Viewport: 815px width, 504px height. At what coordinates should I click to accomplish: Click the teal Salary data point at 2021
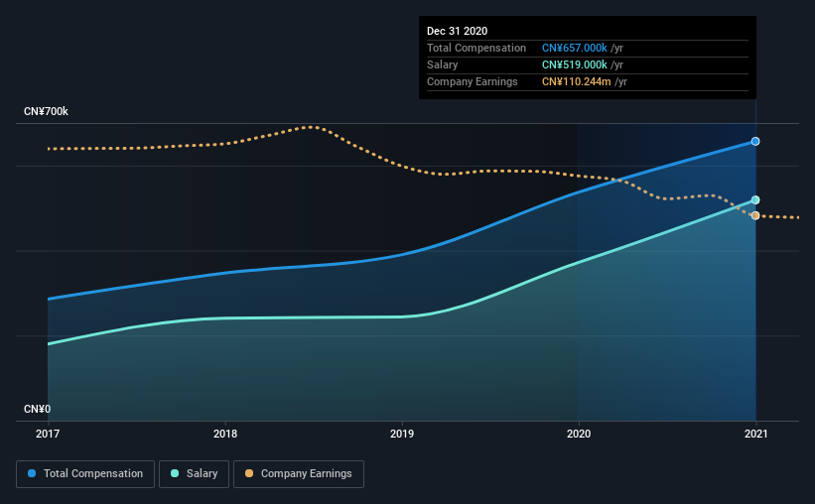755,200
